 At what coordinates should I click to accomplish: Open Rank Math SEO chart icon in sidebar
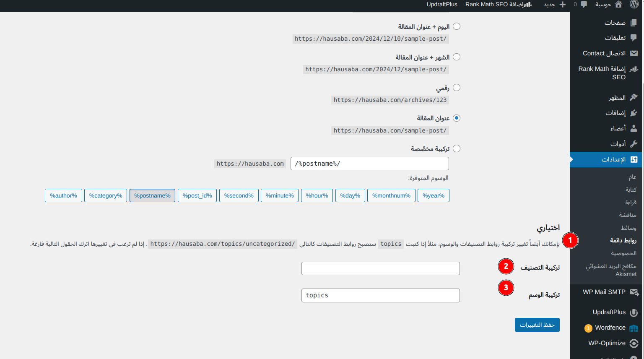pyautogui.click(x=634, y=69)
